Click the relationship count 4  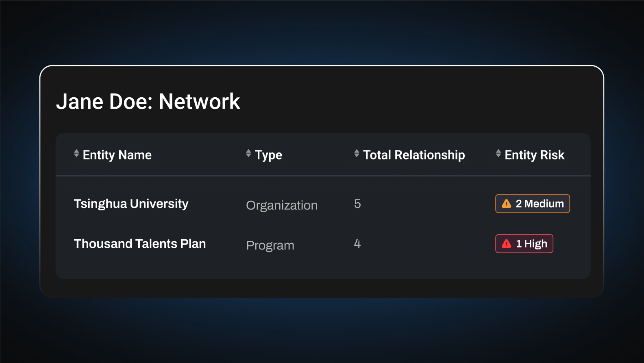357,244
